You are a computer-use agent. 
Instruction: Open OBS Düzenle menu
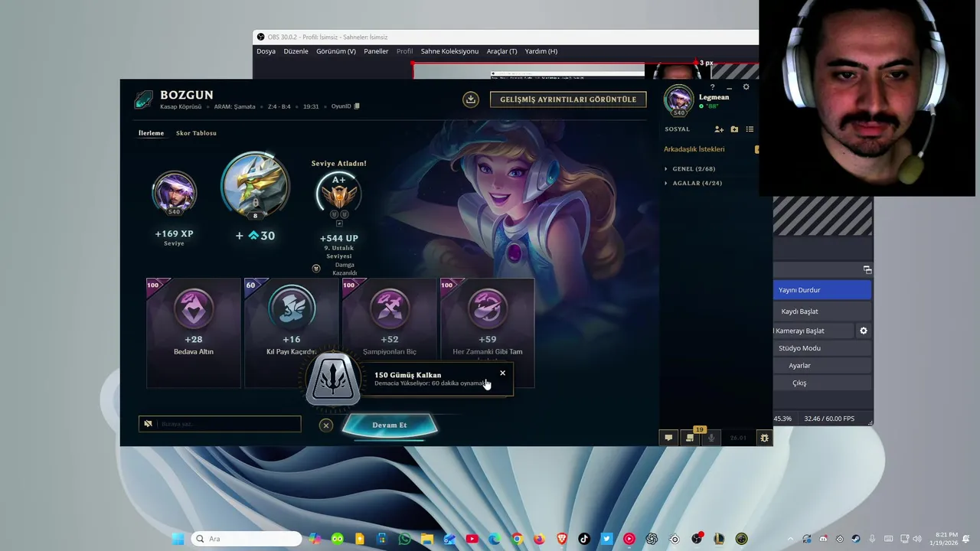(x=296, y=51)
